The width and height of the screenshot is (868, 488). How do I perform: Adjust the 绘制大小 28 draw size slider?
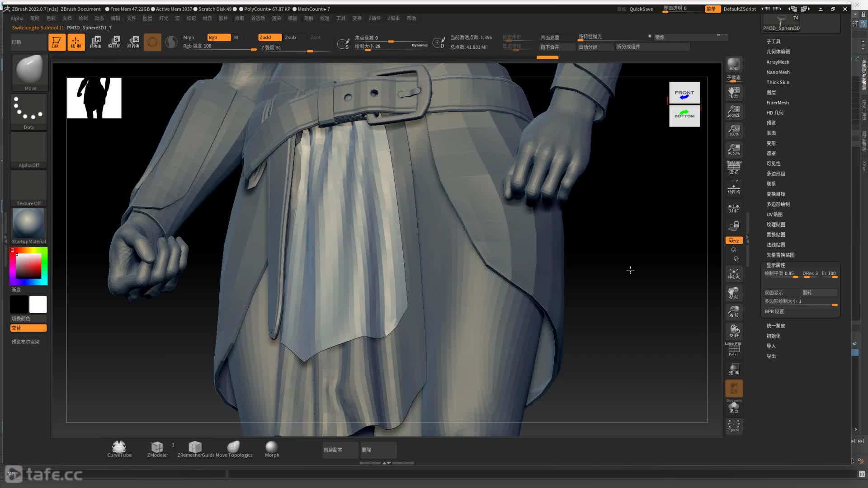pyautogui.click(x=391, y=46)
